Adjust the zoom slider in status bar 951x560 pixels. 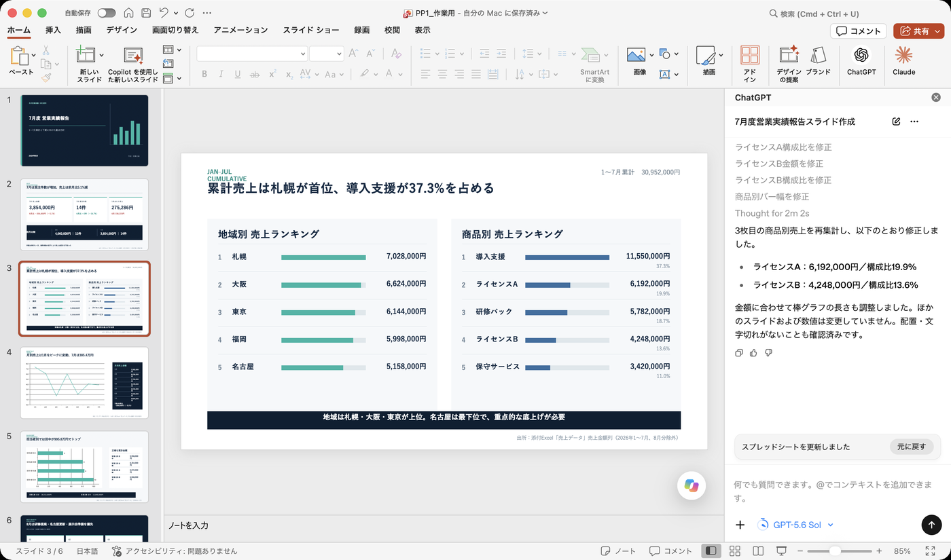836,551
